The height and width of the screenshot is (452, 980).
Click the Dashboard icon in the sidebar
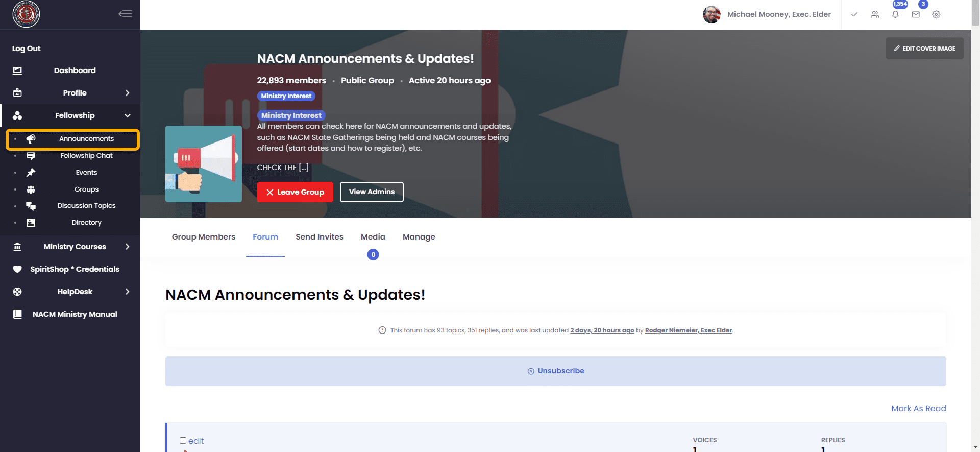(x=17, y=70)
